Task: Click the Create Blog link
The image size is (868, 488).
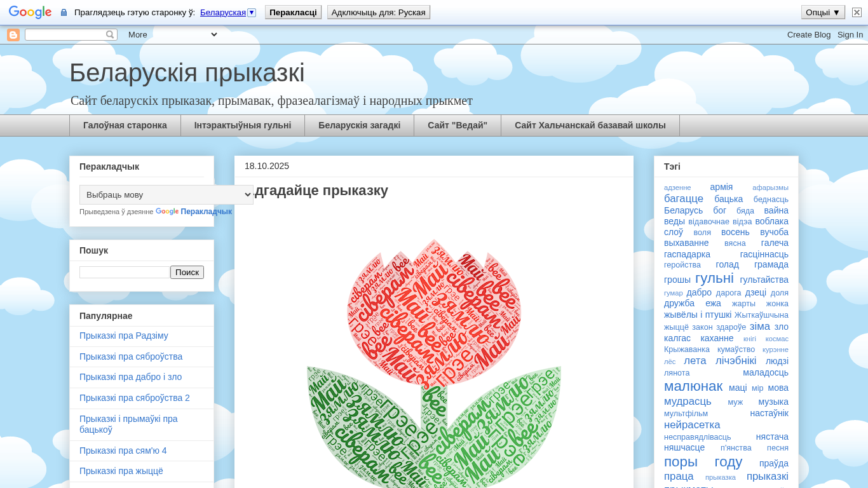Action: pyautogui.click(x=809, y=35)
